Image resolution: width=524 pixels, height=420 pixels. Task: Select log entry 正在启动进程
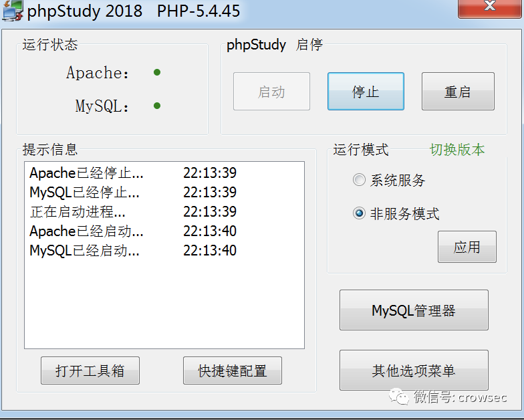tap(164, 211)
